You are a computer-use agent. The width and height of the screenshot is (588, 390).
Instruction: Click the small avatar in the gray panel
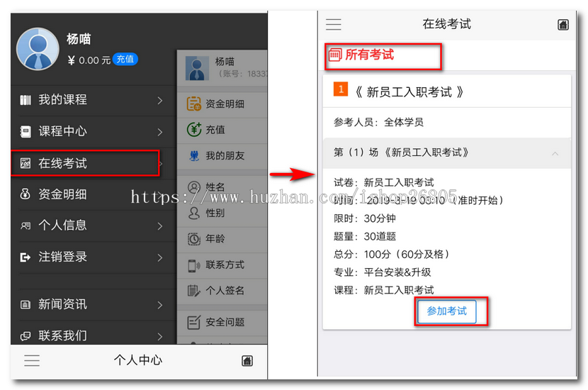[x=197, y=68]
